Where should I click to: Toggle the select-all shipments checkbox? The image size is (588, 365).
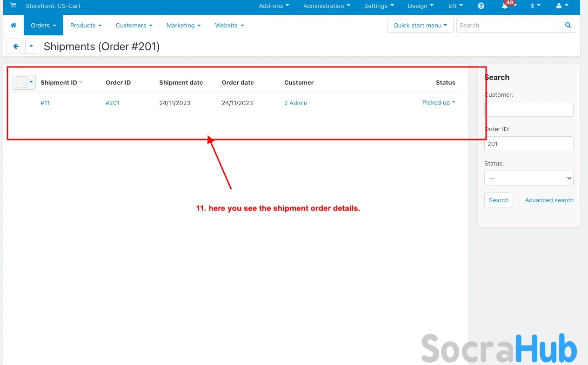coord(21,82)
